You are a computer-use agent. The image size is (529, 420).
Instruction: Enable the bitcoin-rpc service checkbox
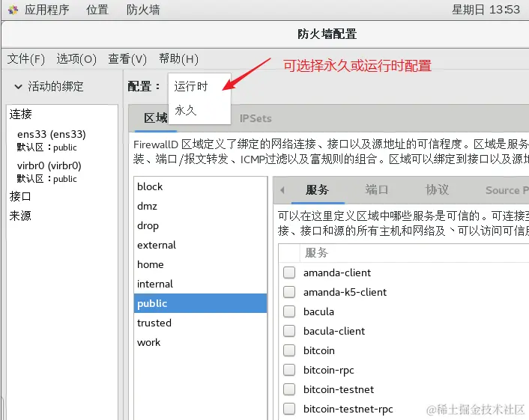[x=289, y=370]
